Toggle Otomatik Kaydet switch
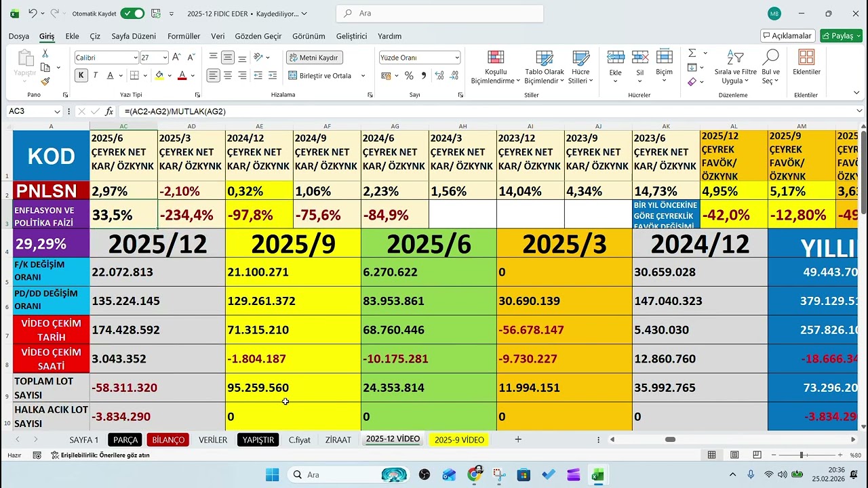Viewport: 868px width, 488px height. (x=132, y=14)
